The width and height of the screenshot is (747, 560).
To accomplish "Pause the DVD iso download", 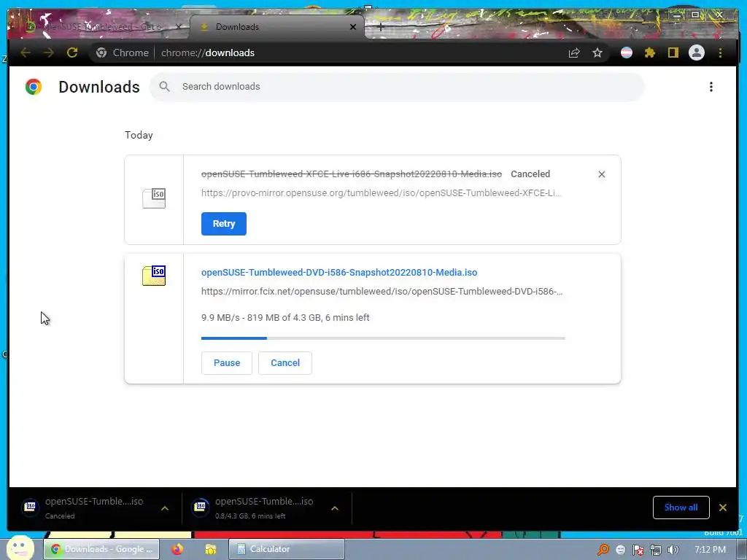I will coord(227,363).
